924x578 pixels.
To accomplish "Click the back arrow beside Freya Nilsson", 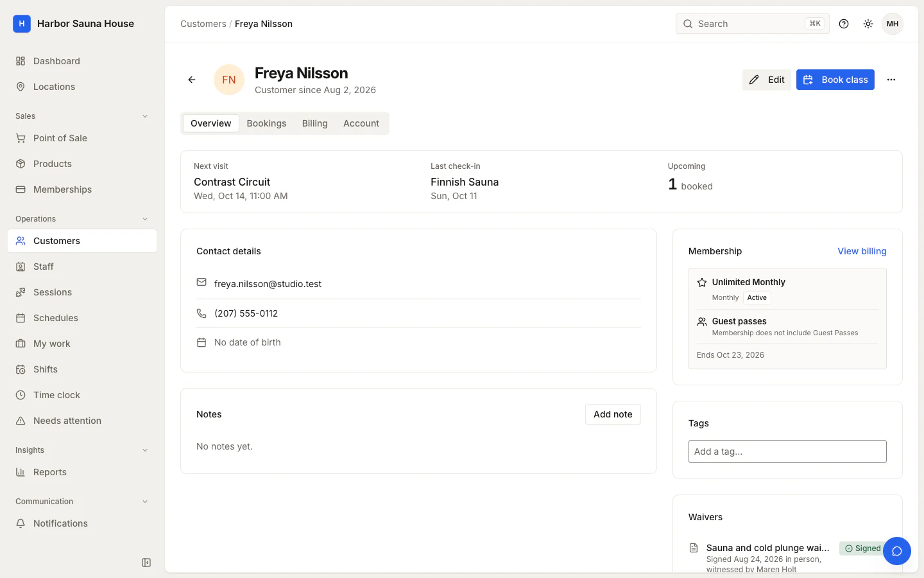I will 192,80.
